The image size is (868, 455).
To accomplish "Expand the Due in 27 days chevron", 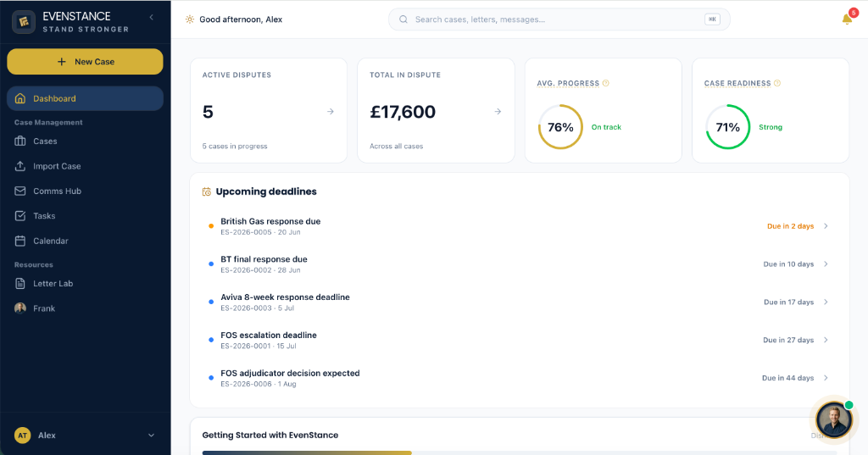I will 826,340.
